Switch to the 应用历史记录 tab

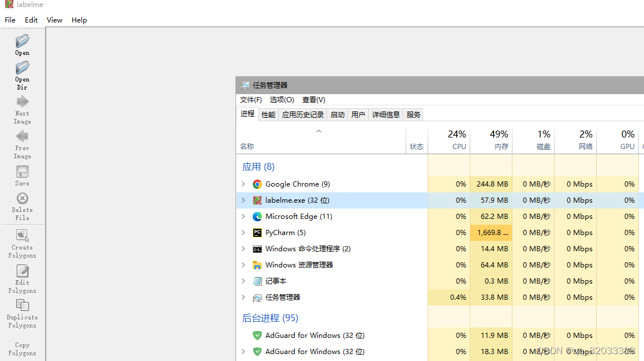tap(303, 115)
